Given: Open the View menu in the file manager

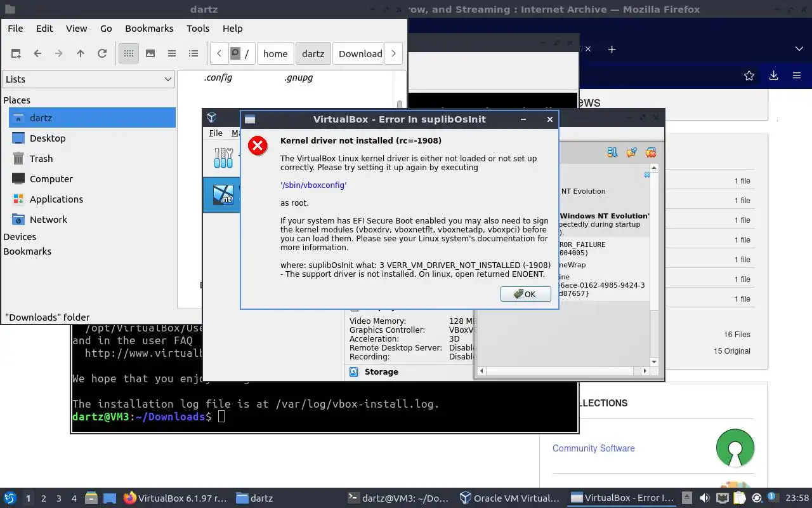Looking at the screenshot, I should tap(77, 29).
